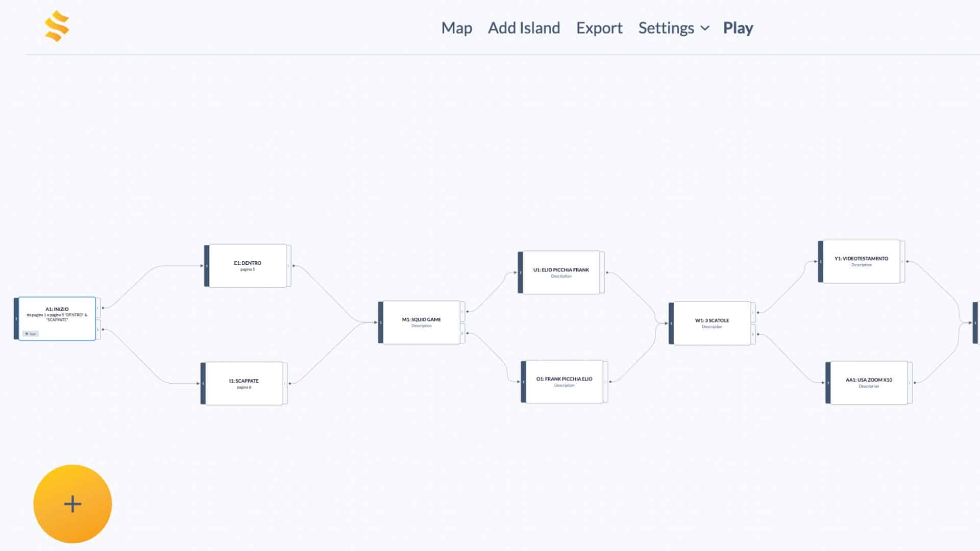Screen dimensions: 980x551
Task: Toggle the Start marker on the A1: INIZIO node
Action: (32, 333)
